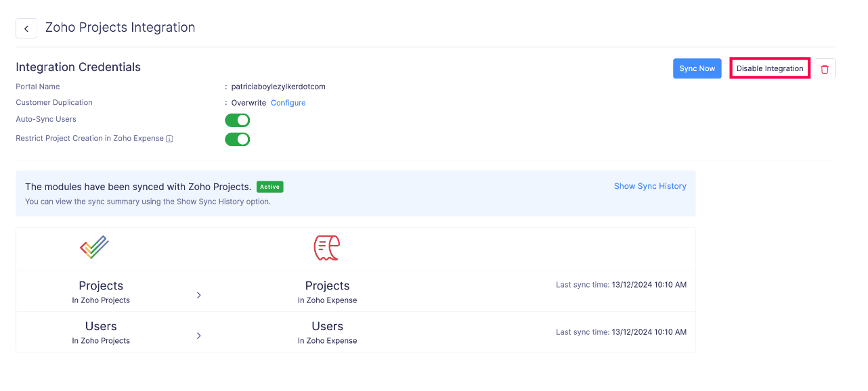Open the Zoho Projects Integration page header
The width and height of the screenshot is (868, 391).
[x=120, y=28]
